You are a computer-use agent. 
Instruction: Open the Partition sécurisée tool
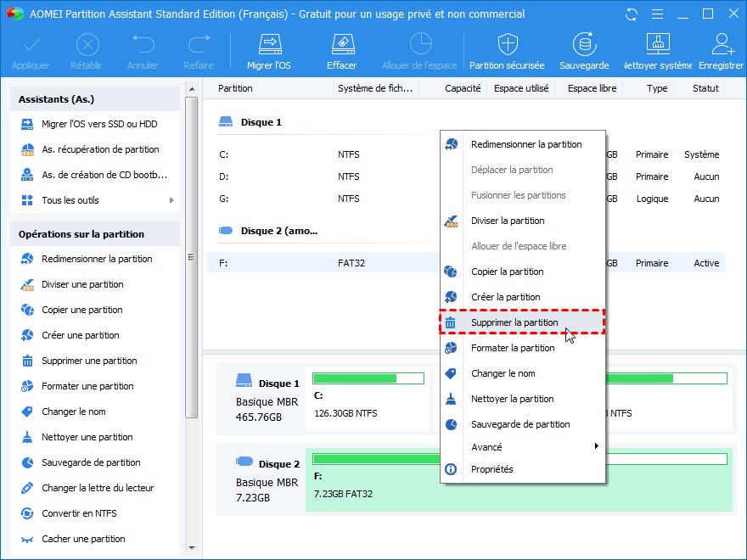pos(507,51)
